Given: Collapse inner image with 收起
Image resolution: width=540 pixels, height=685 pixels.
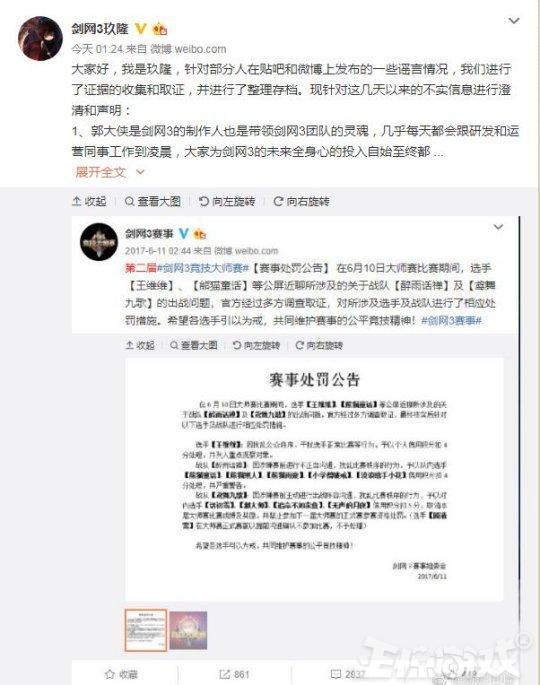Looking at the screenshot, I should click(x=140, y=345).
